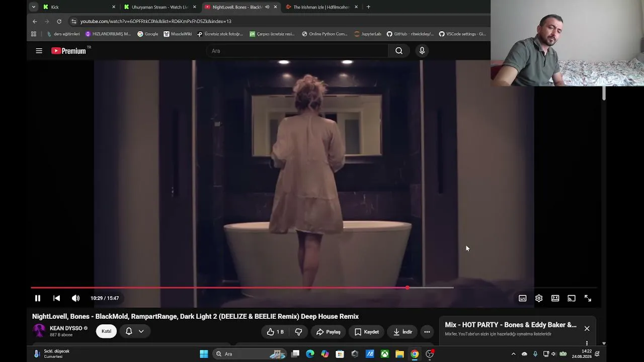The height and width of the screenshot is (362, 644).
Task: Open Google Chrome from the taskbar
Action: point(415,354)
